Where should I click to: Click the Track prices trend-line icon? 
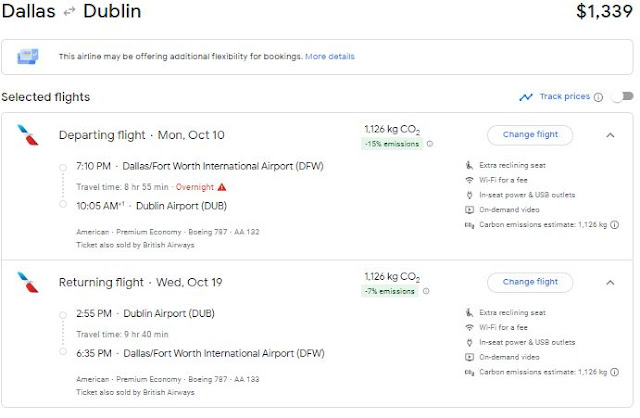click(526, 97)
